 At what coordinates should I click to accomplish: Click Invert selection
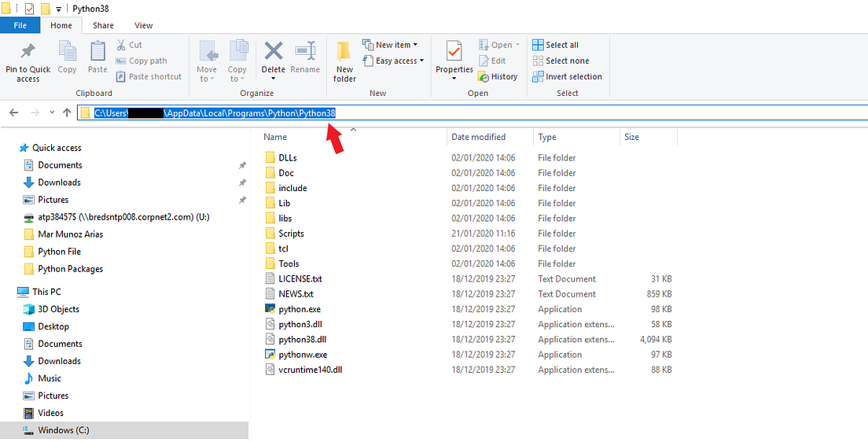(x=567, y=76)
